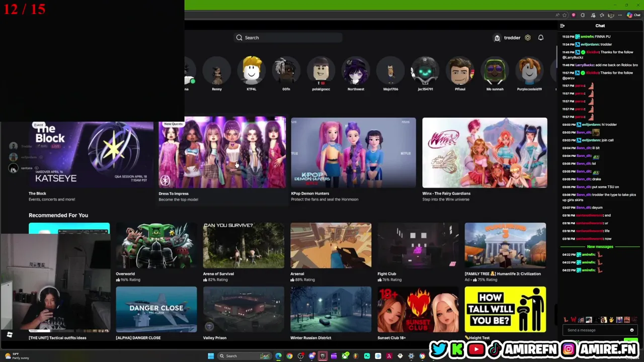Open Sunset Club 18+ game tile
Screen dimensions: 644x362
click(x=418, y=310)
